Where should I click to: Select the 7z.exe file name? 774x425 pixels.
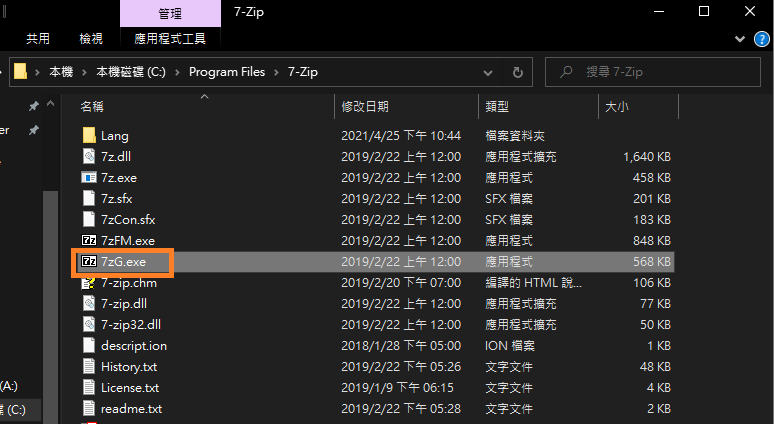click(x=119, y=178)
